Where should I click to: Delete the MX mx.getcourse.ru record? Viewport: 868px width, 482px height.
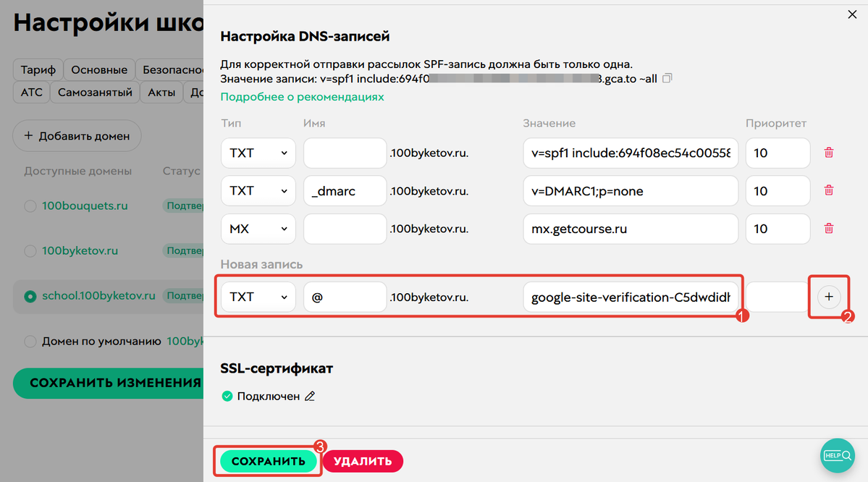click(x=828, y=228)
